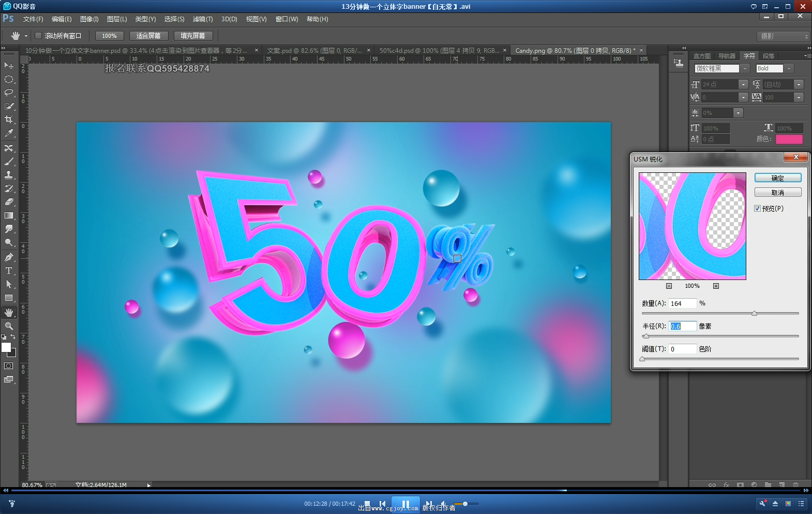Toggle the 预览(P) preview checkbox
812x514 pixels.
pos(757,209)
